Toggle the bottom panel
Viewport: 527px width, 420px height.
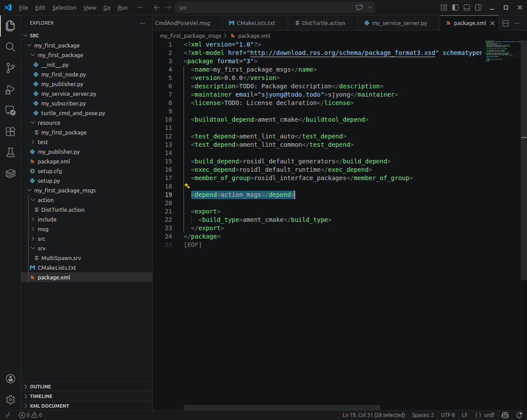click(467, 7)
